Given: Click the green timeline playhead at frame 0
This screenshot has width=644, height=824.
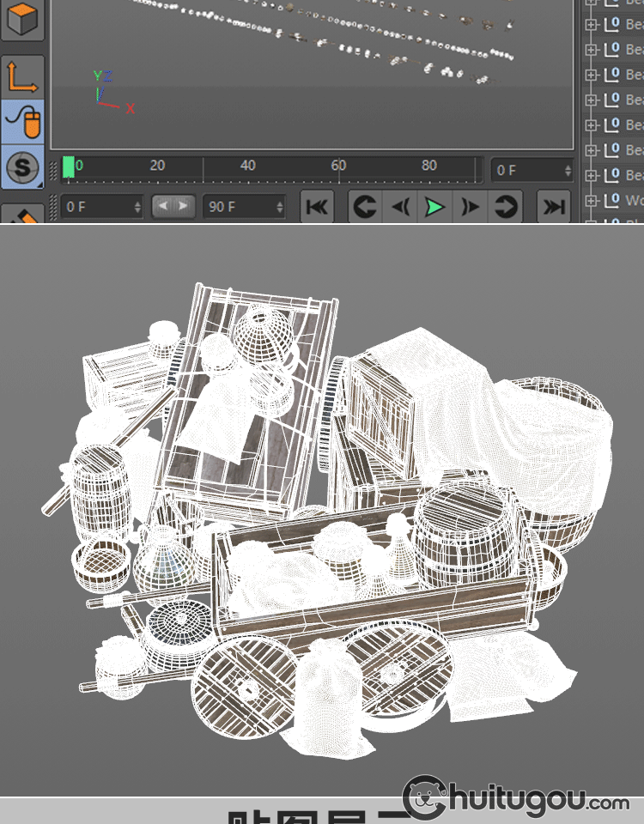Looking at the screenshot, I should [x=69, y=167].
